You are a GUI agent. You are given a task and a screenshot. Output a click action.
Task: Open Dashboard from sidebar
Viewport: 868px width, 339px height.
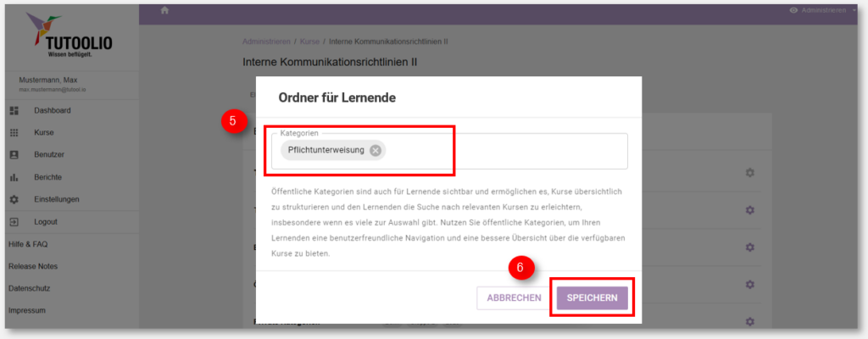52,110
